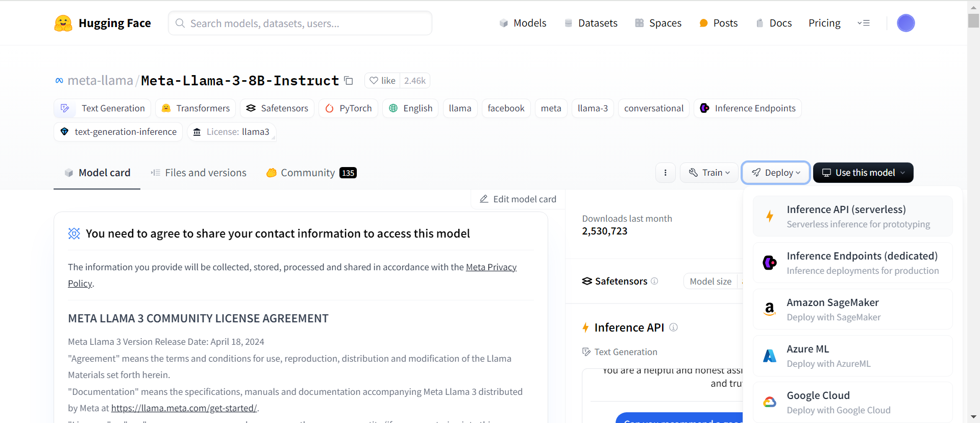Open the Text Generation tag
The width and height of the screenshot is (980, 423).
pos(103,108)
